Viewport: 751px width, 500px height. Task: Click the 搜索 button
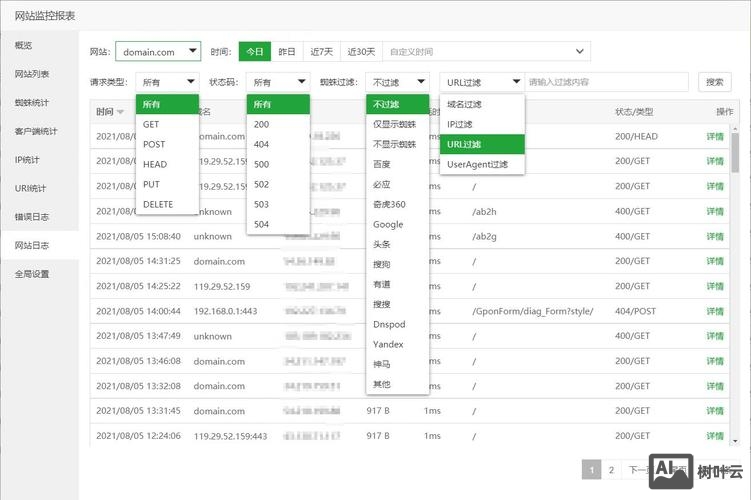[713, 82]
